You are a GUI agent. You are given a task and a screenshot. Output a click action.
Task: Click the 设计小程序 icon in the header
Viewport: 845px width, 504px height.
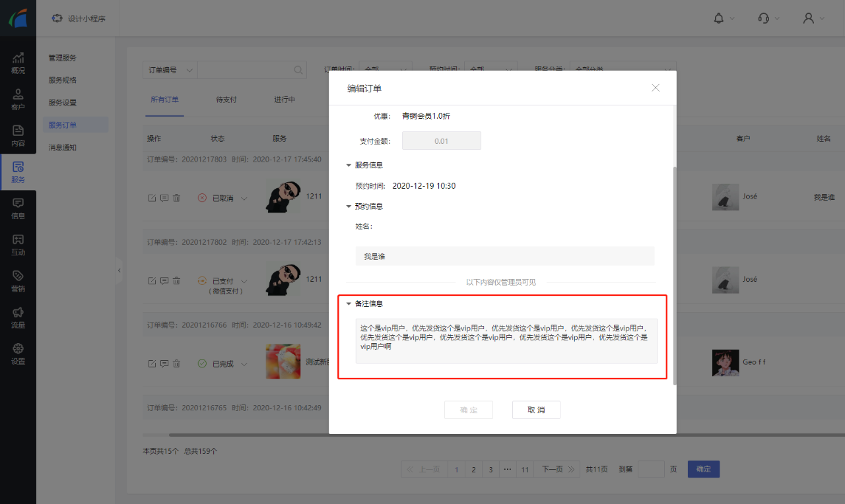click(57, 18)
